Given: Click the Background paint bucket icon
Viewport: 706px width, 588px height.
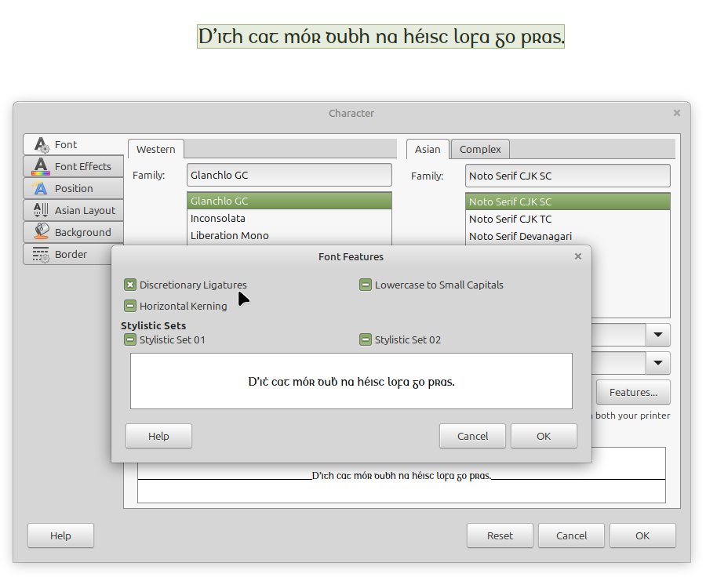Looking at the screenshot, I should 41,232.
